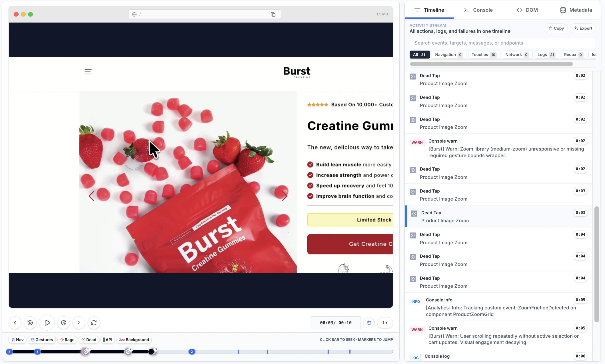Jump to the next event with the right chevron control
This screenshot has height=364, width=605.
point(79,323)
